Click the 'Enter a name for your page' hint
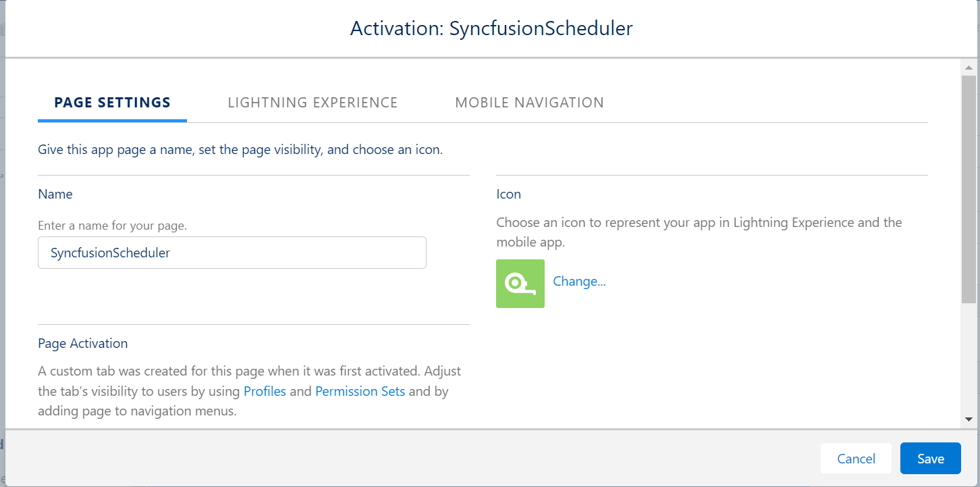 pyautogui.click(x=112, y=226)
